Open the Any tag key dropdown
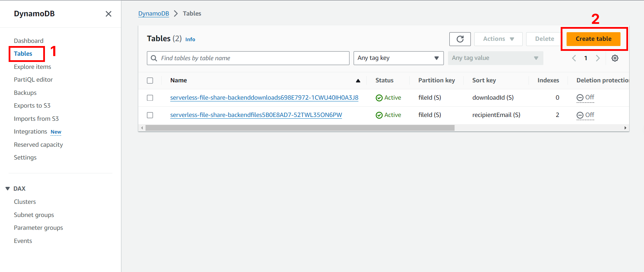The height and width of the screenshot is (272, 644). [x=399, y=58]
